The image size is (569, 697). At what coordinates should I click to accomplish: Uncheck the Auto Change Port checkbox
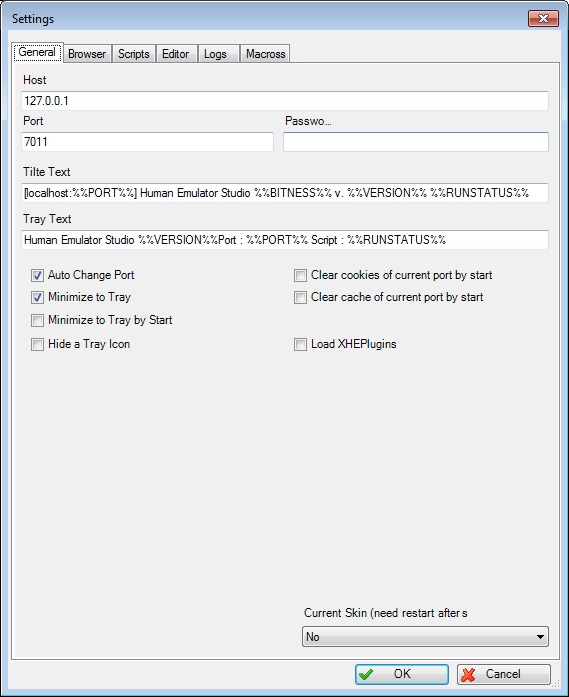point(37,276)
